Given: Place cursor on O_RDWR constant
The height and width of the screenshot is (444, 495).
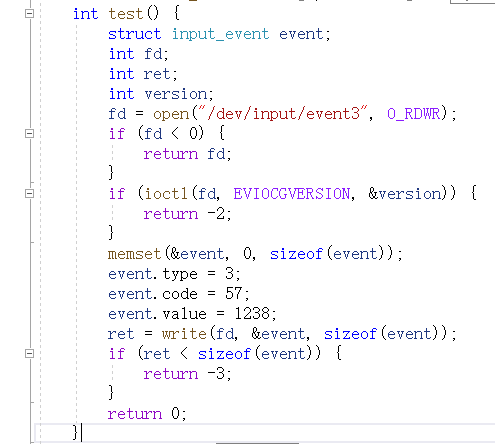Looking at the screenshot, I should (x=413, y=114).
